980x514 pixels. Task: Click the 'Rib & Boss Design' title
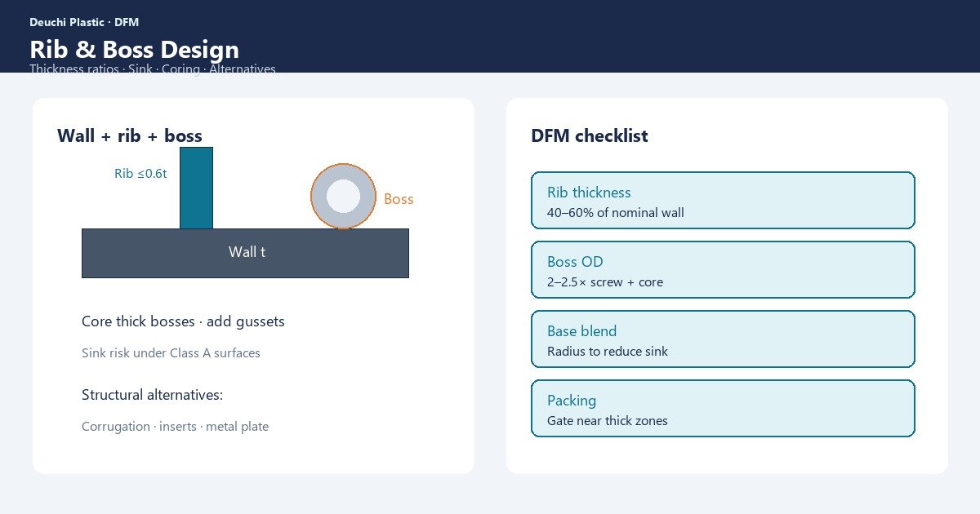(134, 49)
